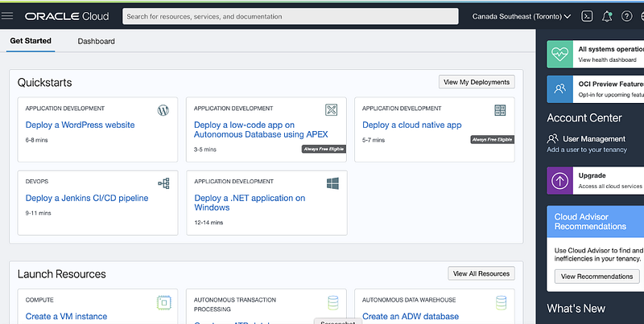644x324 pixels.
Task: Switch to the Dashboard tab
Action: pos(96,41)
